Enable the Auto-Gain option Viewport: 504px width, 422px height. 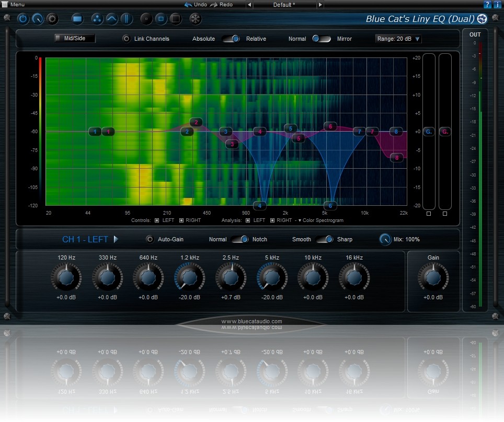[x=150, y=239]
